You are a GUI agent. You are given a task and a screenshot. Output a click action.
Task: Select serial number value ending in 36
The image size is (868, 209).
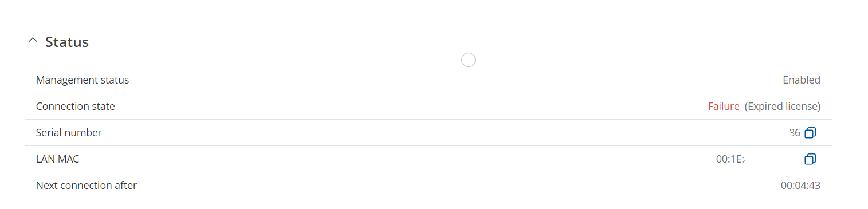(x=795, y=133)
